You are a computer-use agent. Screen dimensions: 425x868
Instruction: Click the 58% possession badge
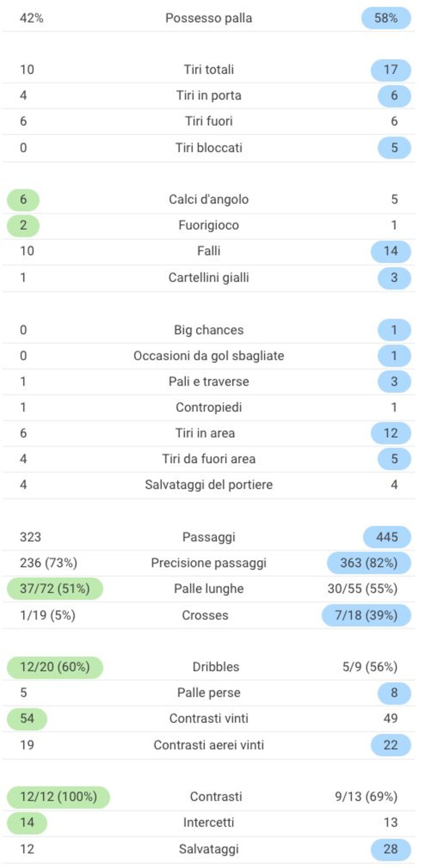[x=386, y=18]
